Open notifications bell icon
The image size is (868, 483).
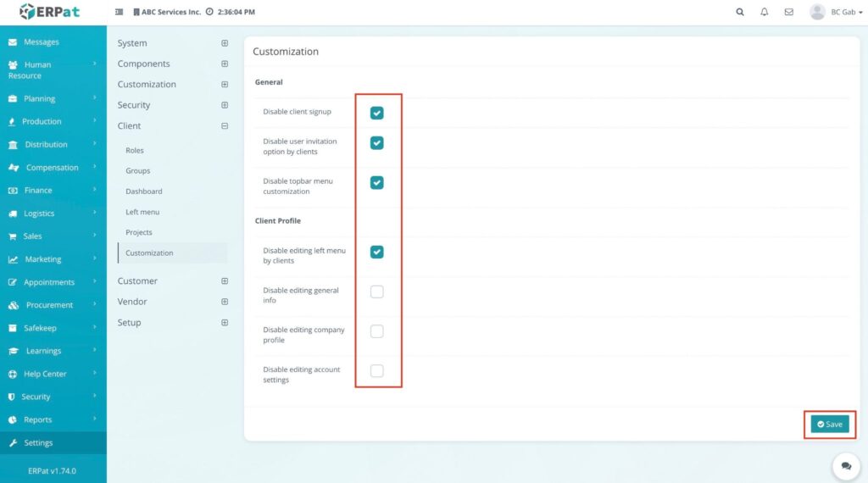765,13
